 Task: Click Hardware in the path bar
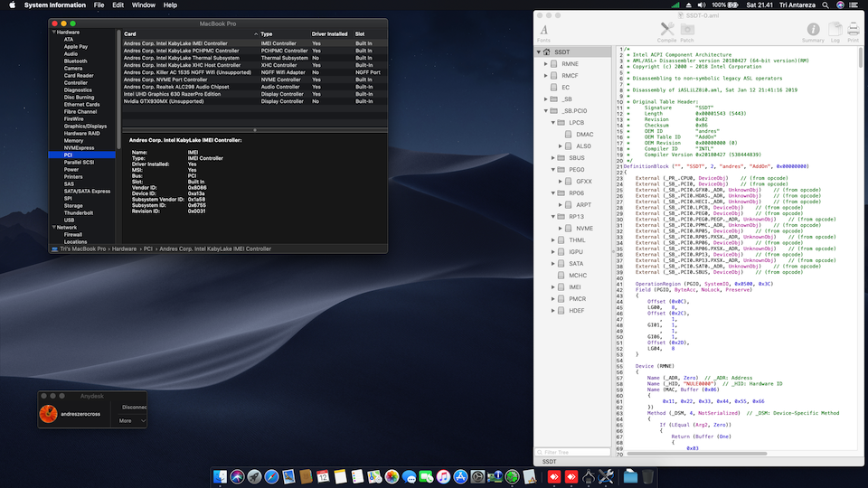click(124, 249)
